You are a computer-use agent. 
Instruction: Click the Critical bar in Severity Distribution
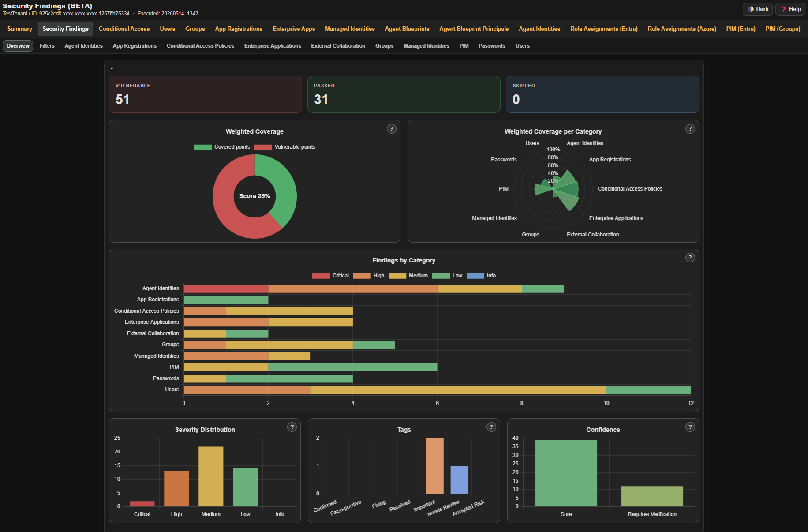(x=142, y=504)
